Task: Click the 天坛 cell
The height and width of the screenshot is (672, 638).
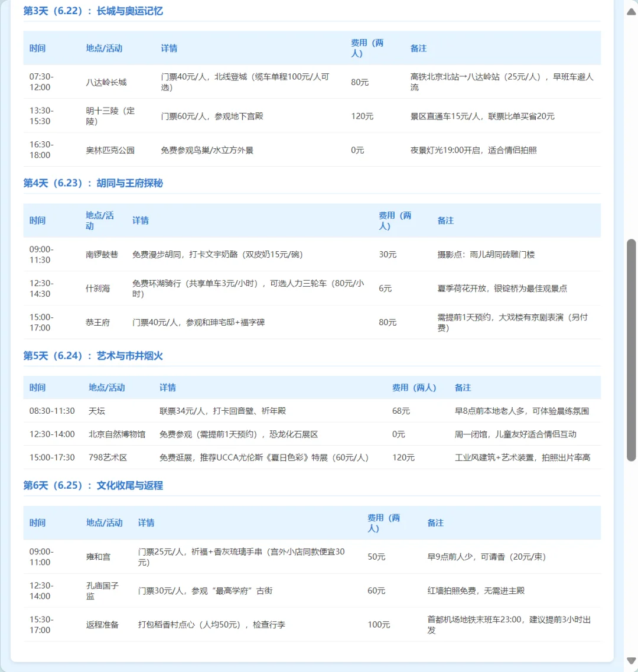Action: 97,411
